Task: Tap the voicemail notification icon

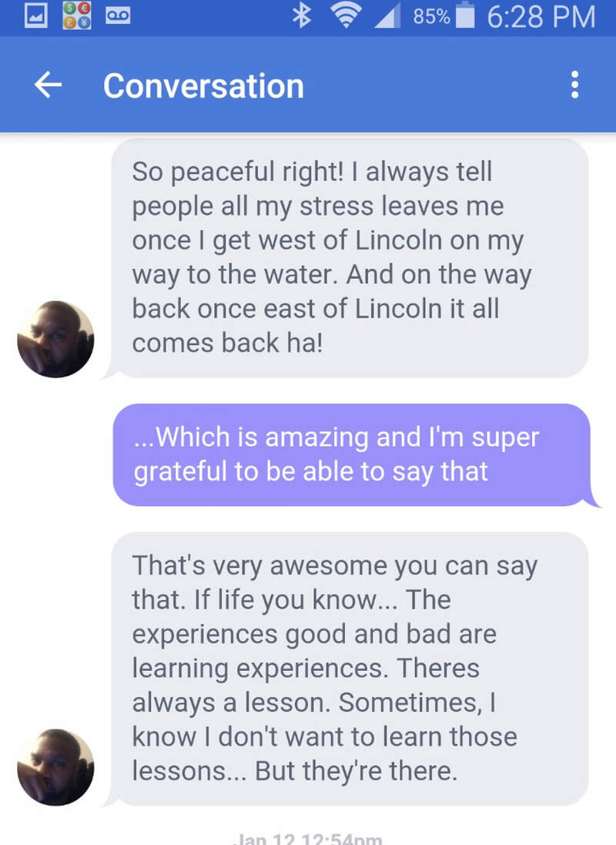Action: (x=118, y=17)
